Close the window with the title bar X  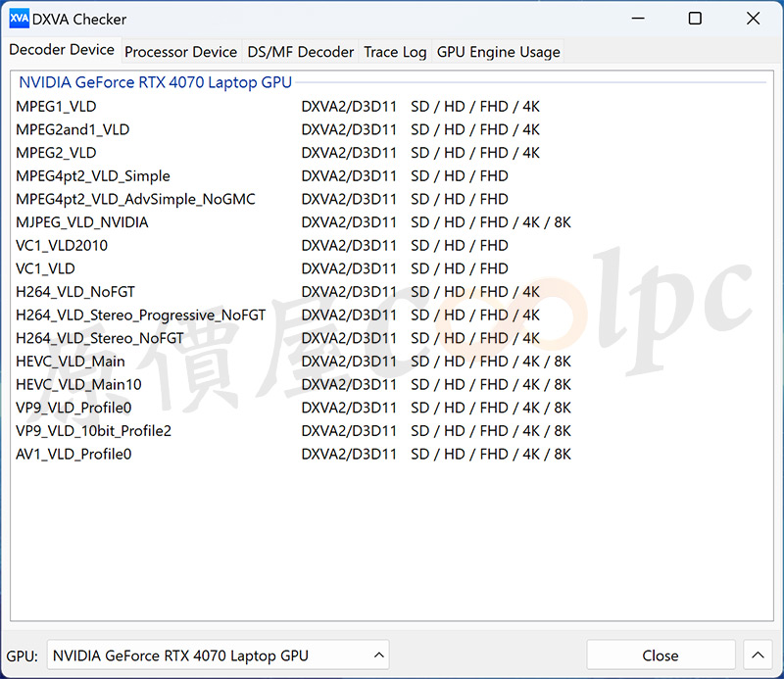click(753, 19)
